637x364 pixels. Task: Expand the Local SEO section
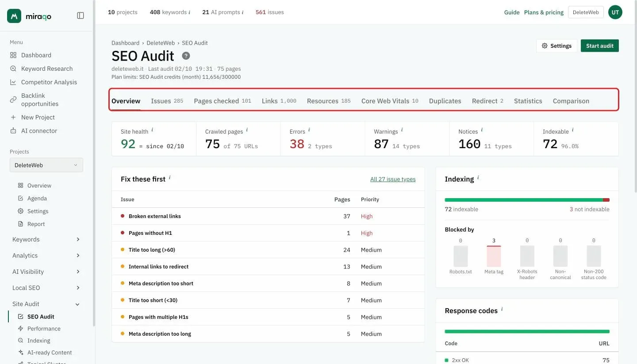46,288
